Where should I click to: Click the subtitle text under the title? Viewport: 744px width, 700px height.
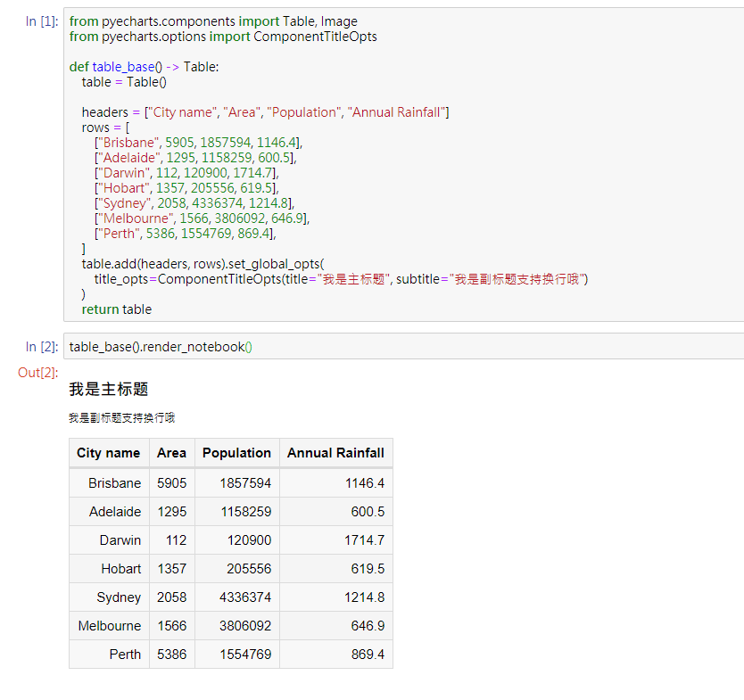[x=120, y=416]
